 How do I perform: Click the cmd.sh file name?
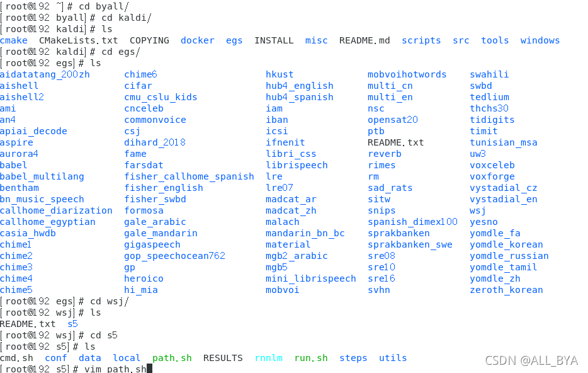click(x=18, y=358)
